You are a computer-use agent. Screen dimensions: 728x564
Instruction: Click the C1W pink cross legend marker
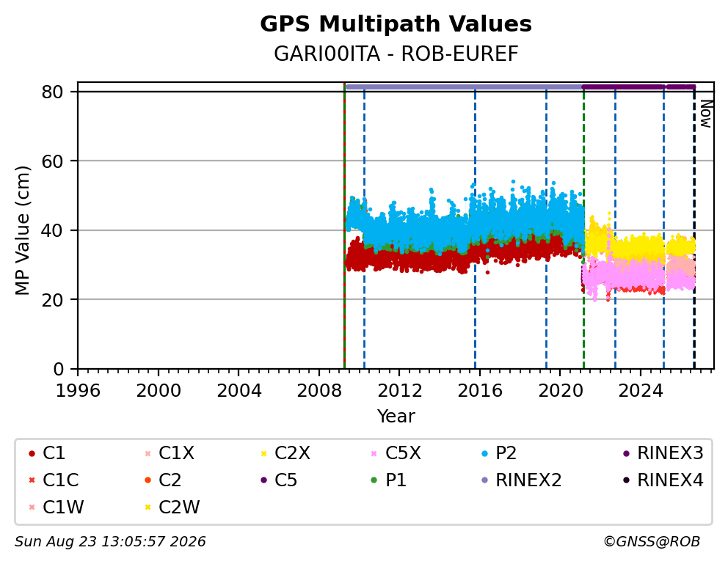point(32,508)
